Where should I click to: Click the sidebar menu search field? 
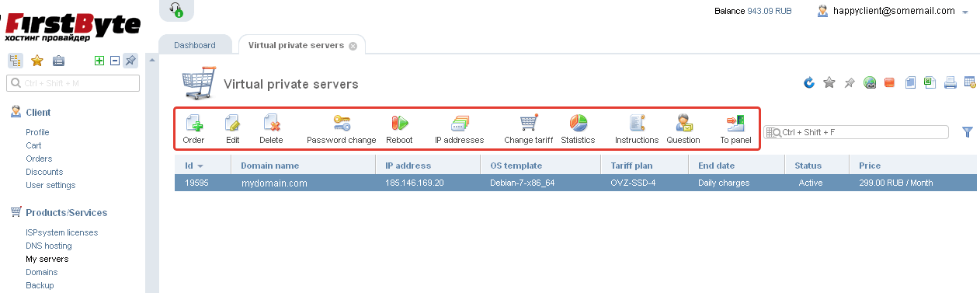click(73, 83)
